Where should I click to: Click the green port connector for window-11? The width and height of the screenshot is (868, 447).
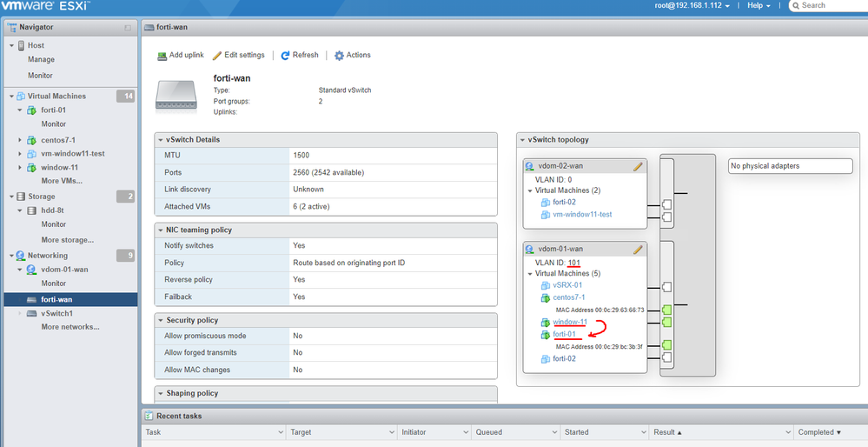click(x=666, y=322)
